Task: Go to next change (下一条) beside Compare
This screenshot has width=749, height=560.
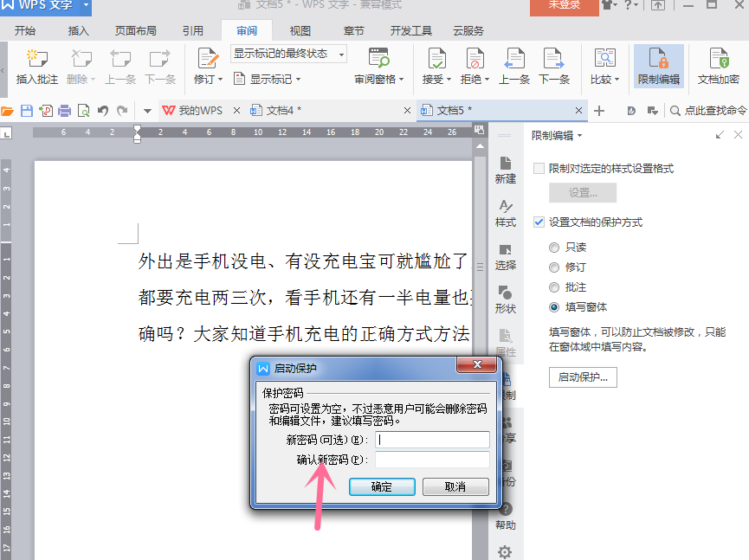Action: click(553, 59)
